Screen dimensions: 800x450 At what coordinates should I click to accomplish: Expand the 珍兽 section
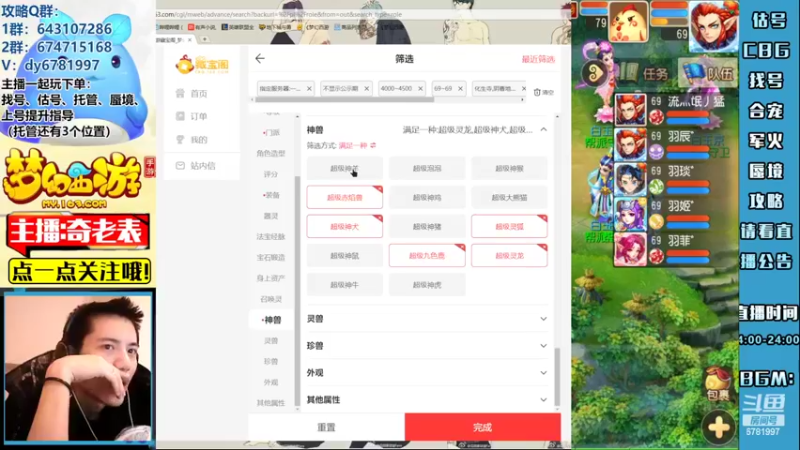coord(427,346)
